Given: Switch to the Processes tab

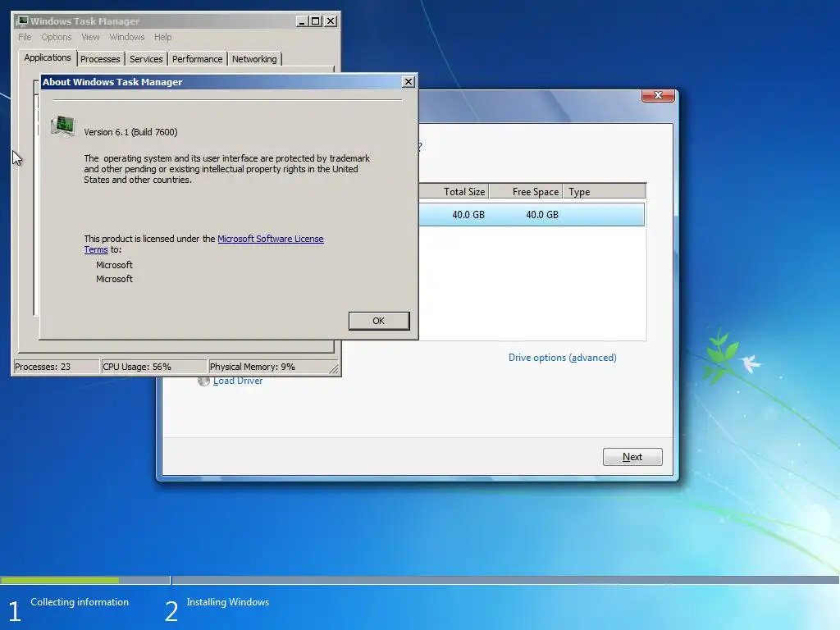Looking at the screenshot, I should coord(100,59).
